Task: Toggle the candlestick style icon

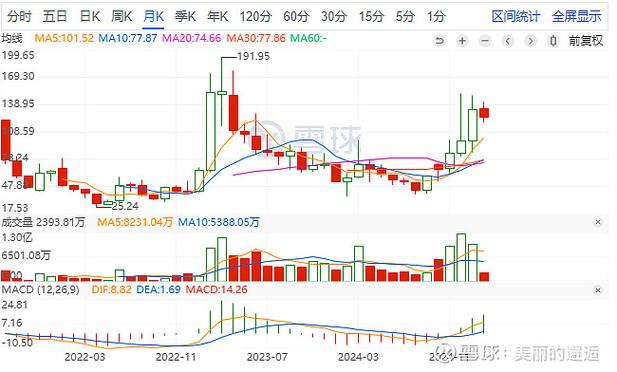Action: pyautogui.click(x=553, y=41)
